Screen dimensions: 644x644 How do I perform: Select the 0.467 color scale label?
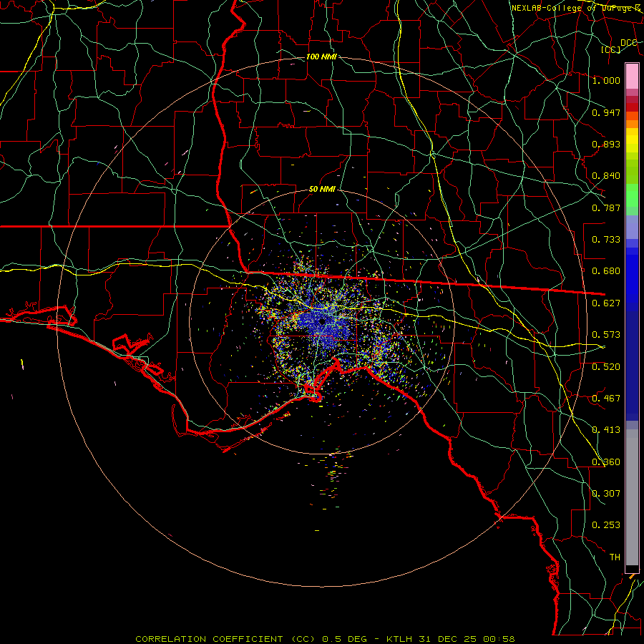point(606,399)
